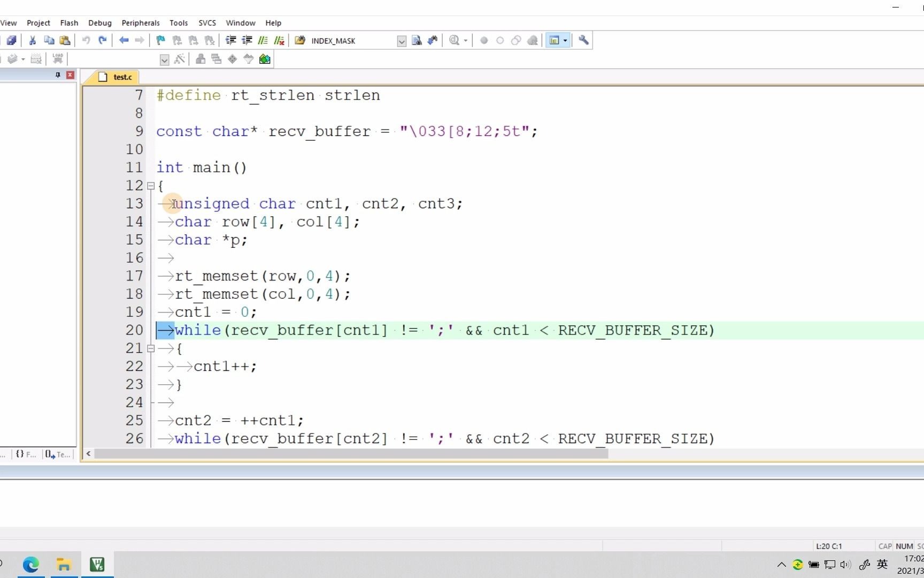Click the Download LOAD icon
This screenshot has width=924, height=578.
(x=58, y=59)
